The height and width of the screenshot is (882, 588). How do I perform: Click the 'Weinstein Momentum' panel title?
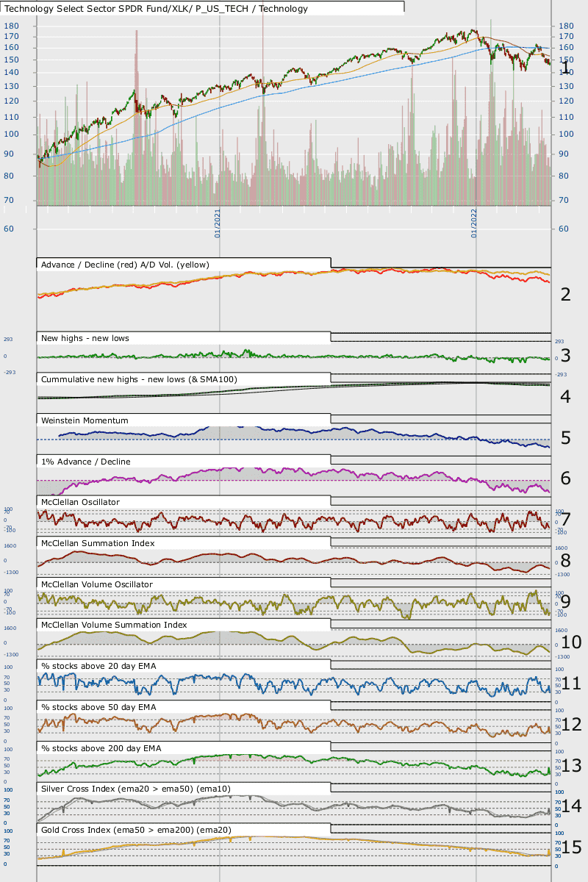click(x=85, y=420)
